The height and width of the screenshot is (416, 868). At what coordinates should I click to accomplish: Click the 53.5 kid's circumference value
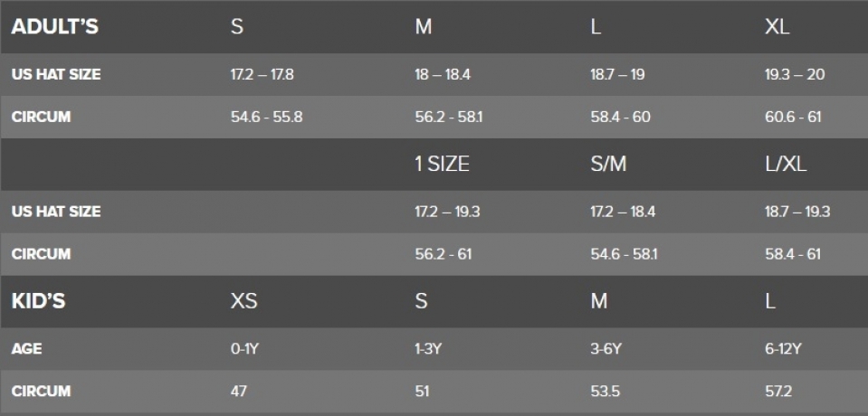point(605,391)
